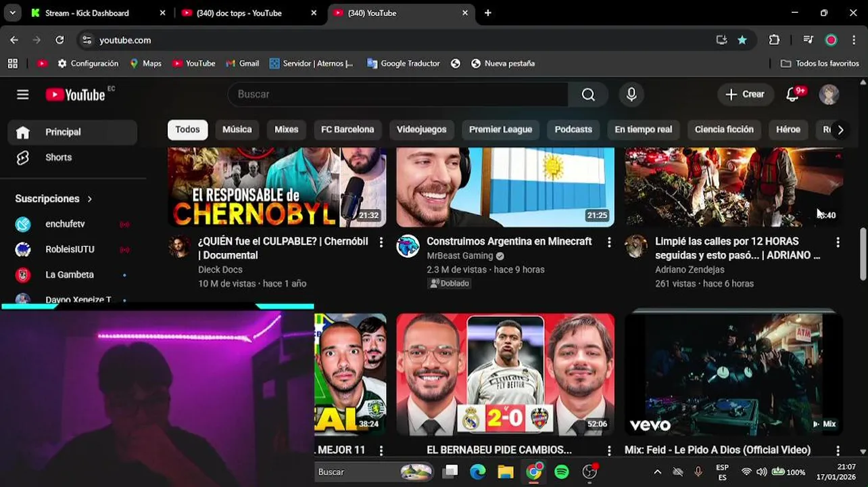Open the enchufetv subscription

pos(72,224)
